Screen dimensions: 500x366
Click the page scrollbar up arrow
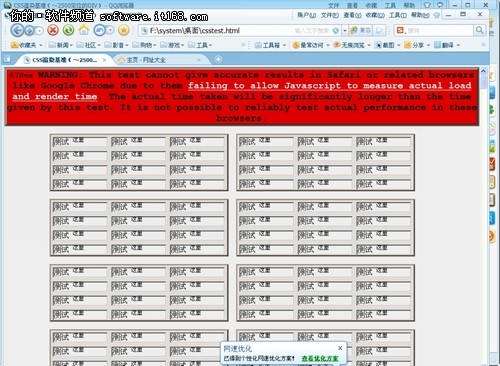[484, 71]
